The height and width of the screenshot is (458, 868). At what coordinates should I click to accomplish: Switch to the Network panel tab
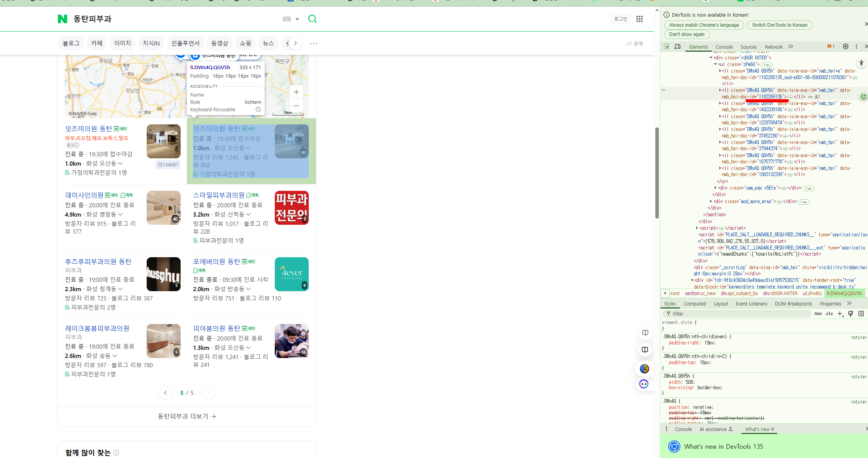773,47
